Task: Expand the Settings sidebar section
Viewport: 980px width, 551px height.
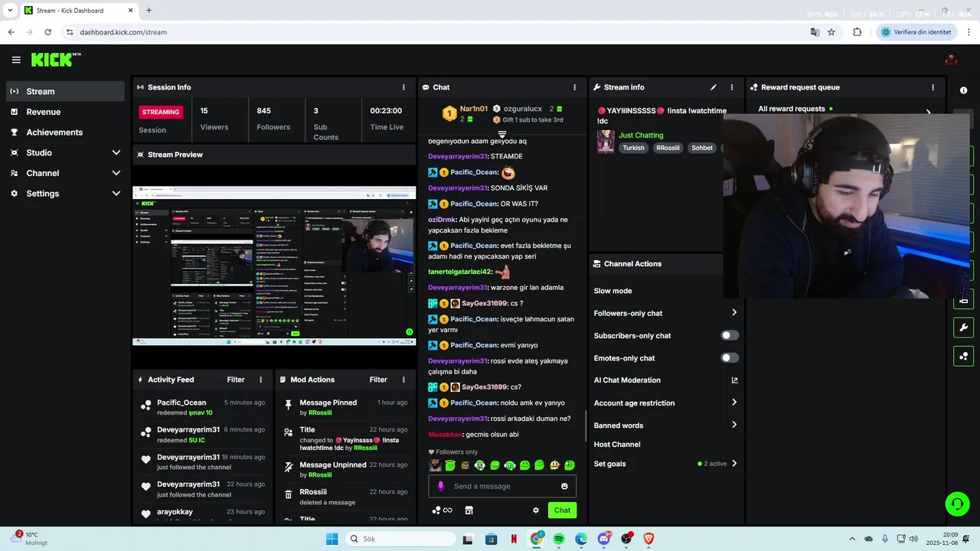Action: click(x=65, y=194)
